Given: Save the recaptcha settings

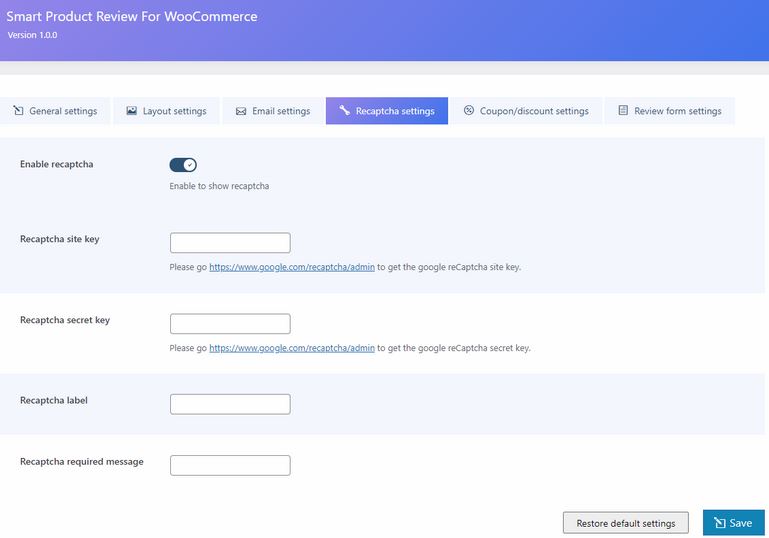Looking at the screenshot, I should (x=734, y=523).
